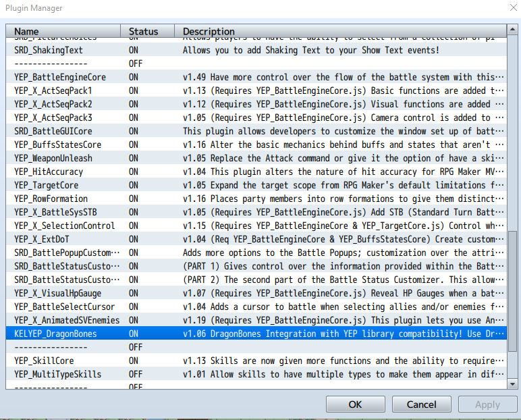The width and height of the screenshot is (521, 420).
Task: Click the Apply button
Action: pyautogui.click(x=487, y=404)
